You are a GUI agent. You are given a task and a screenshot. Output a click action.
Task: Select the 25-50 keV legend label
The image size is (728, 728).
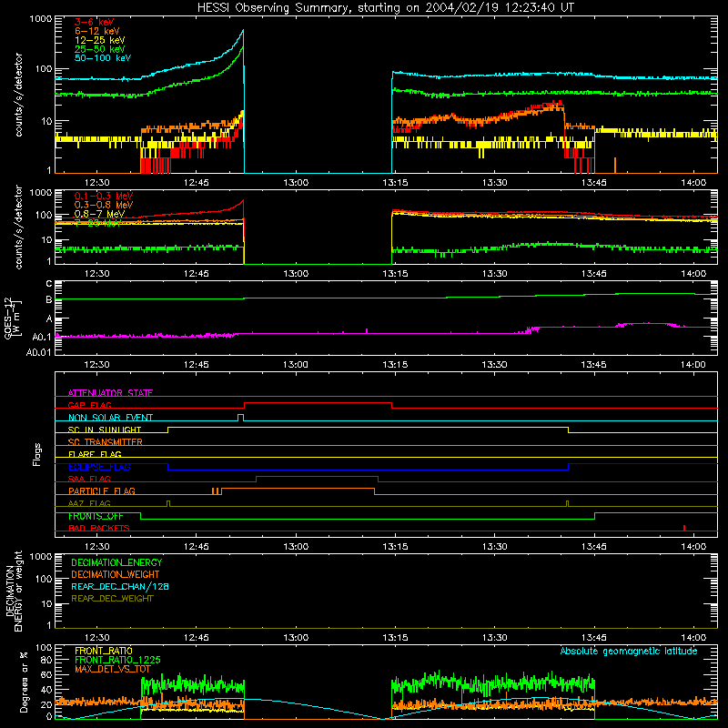99,49
